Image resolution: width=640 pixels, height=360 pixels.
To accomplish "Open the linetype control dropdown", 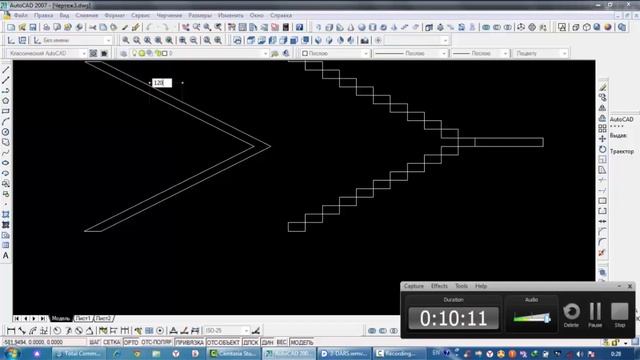I will 410,53.
